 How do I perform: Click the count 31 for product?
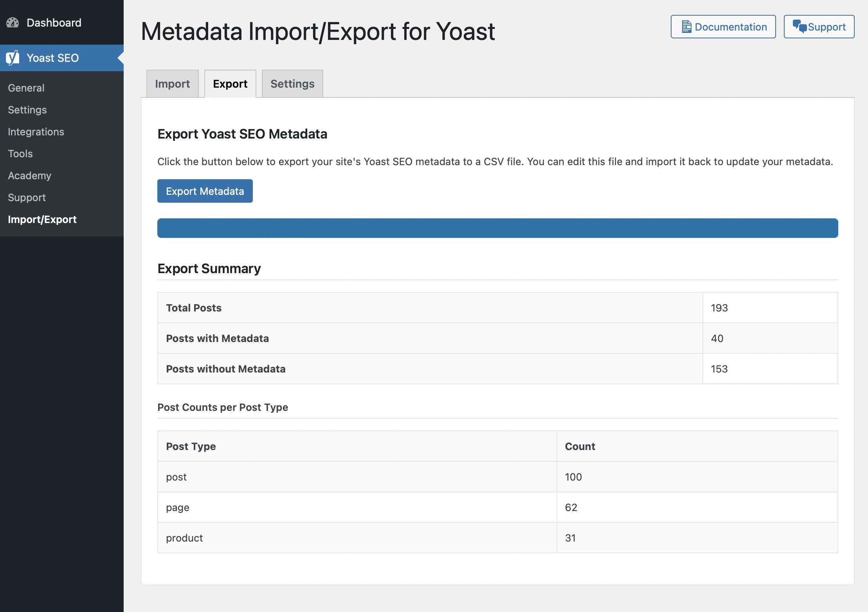[x=570, y=538]
